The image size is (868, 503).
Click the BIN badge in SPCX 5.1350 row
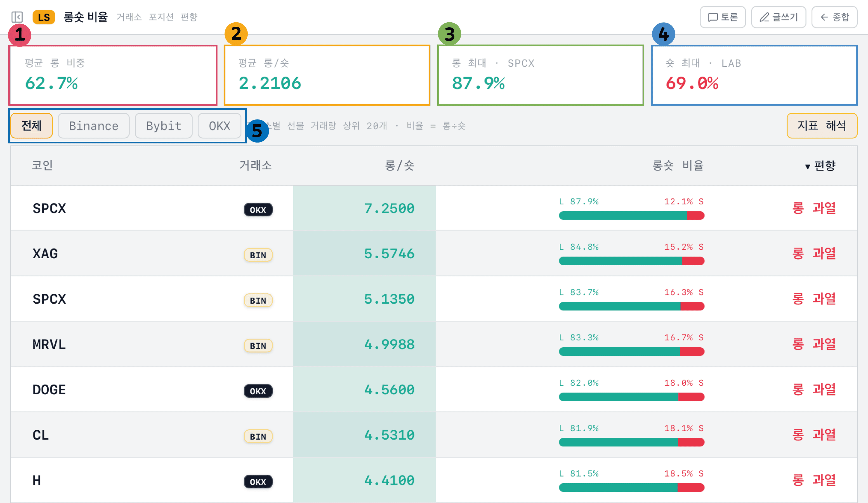[x=258, y=301]
